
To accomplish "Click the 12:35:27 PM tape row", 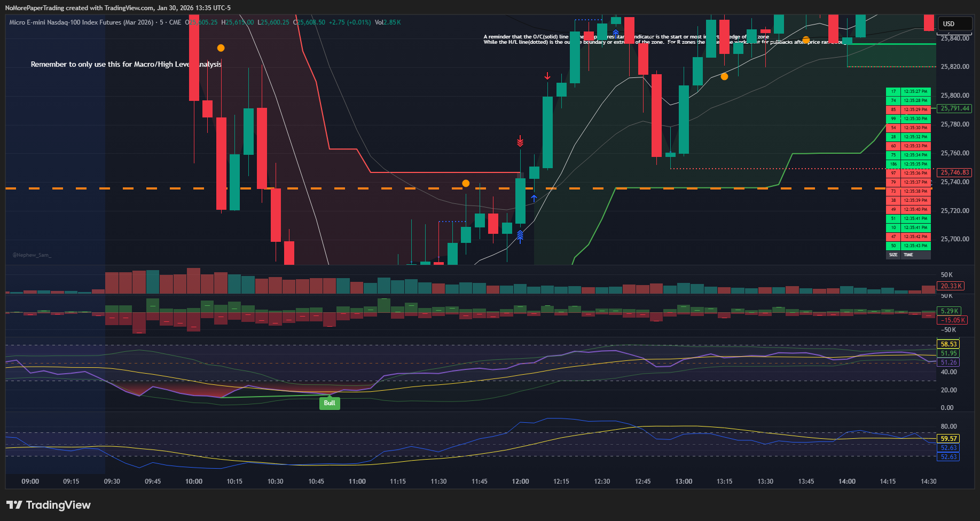I will (x=908, y=92).
